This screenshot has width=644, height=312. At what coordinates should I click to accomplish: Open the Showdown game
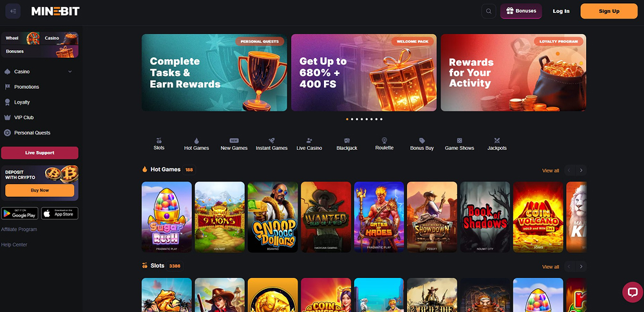(432, 217)
